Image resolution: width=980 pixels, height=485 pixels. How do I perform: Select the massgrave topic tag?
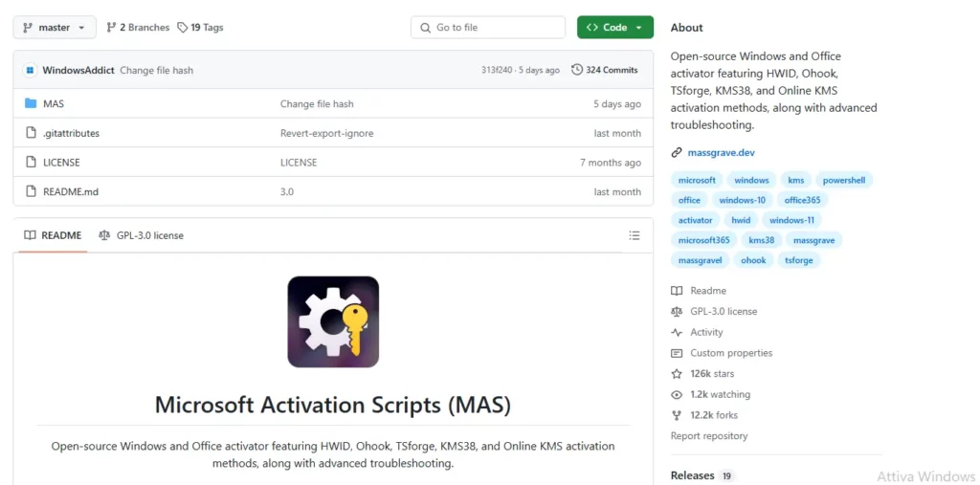tap(814, 240)
